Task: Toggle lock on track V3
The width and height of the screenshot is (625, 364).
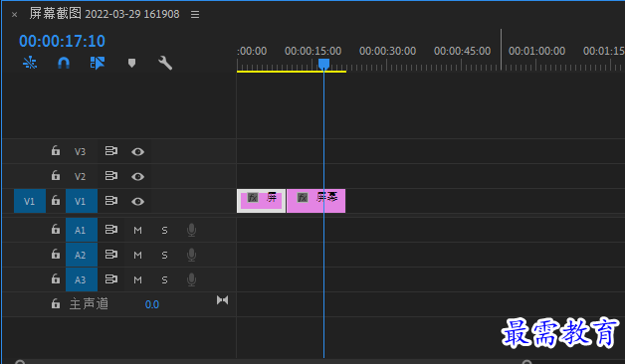Action: 56,150
